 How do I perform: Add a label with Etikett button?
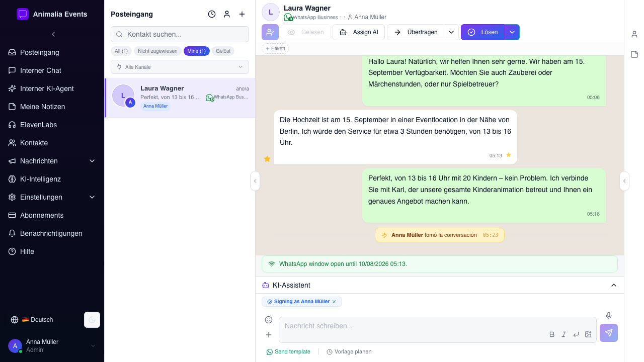275,49
